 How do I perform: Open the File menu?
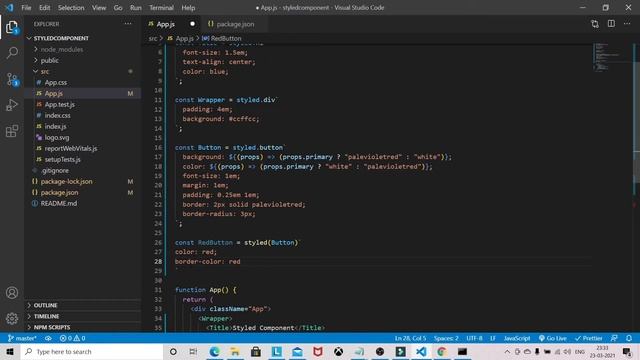pos(26,8)
